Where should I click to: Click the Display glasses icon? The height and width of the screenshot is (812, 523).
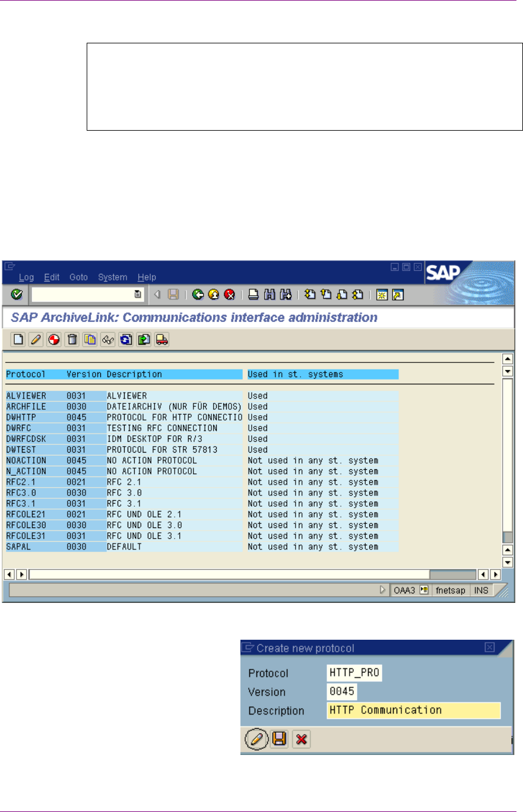pos(107,339)
